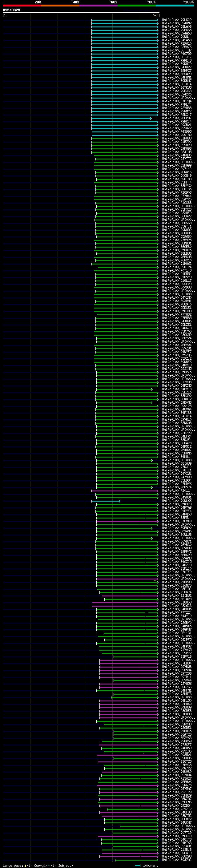Select the UniRef100_P20114 label
This screenshot has width=197, height=868.
coord(176,491)
